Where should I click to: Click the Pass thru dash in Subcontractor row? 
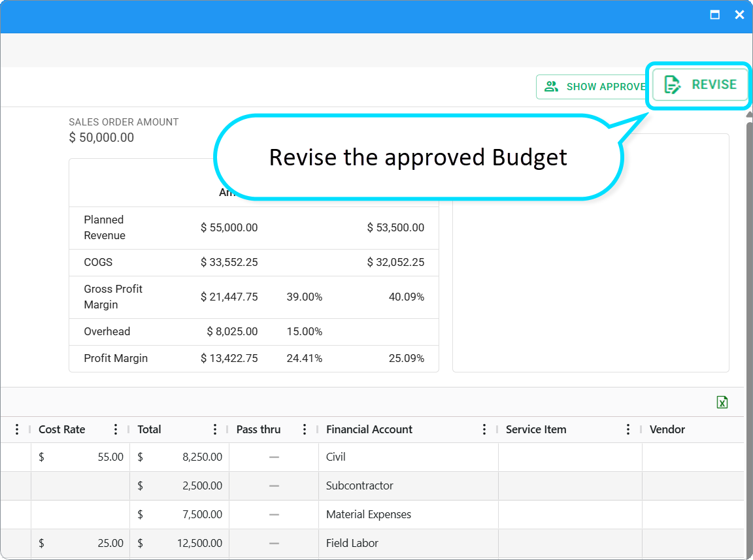(275, 486)
